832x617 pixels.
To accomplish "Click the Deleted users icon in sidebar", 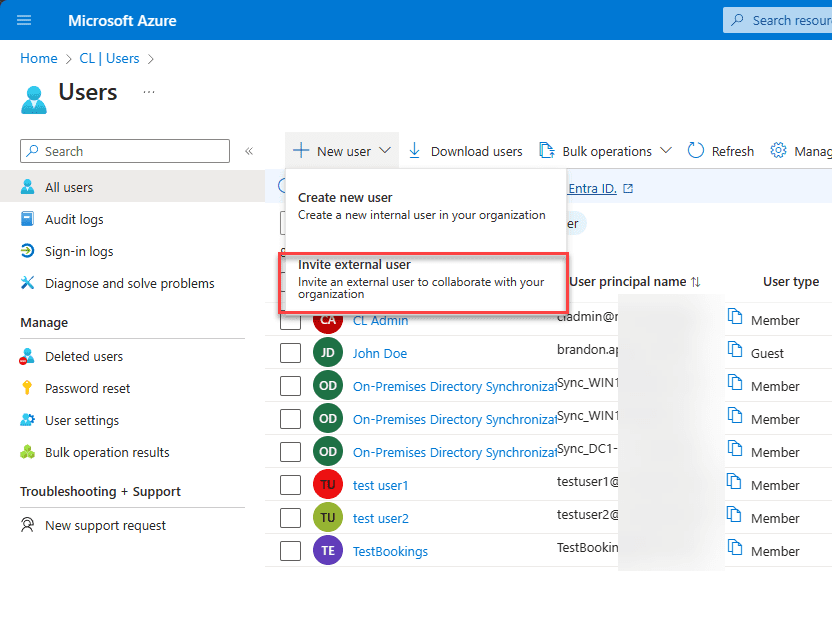I will tap(27, 356).
